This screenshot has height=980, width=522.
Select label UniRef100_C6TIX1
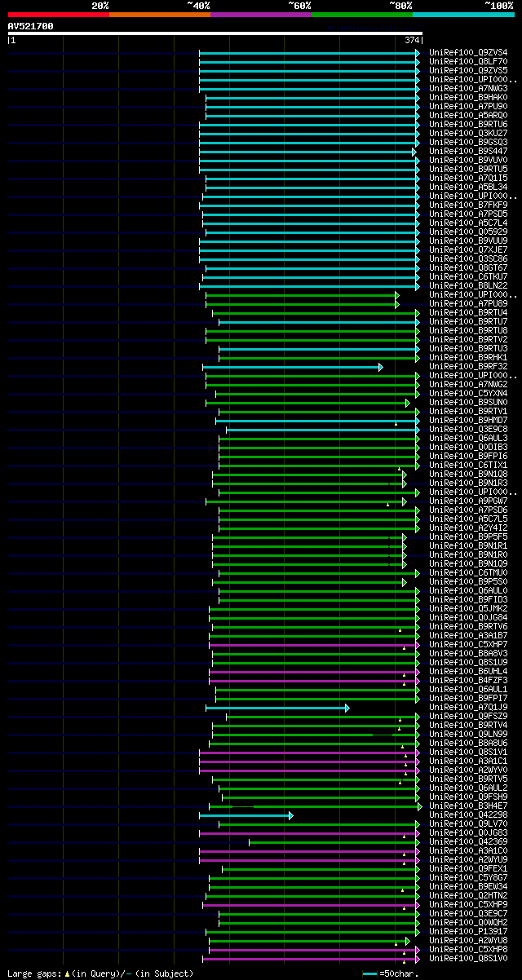pos(468,465)
